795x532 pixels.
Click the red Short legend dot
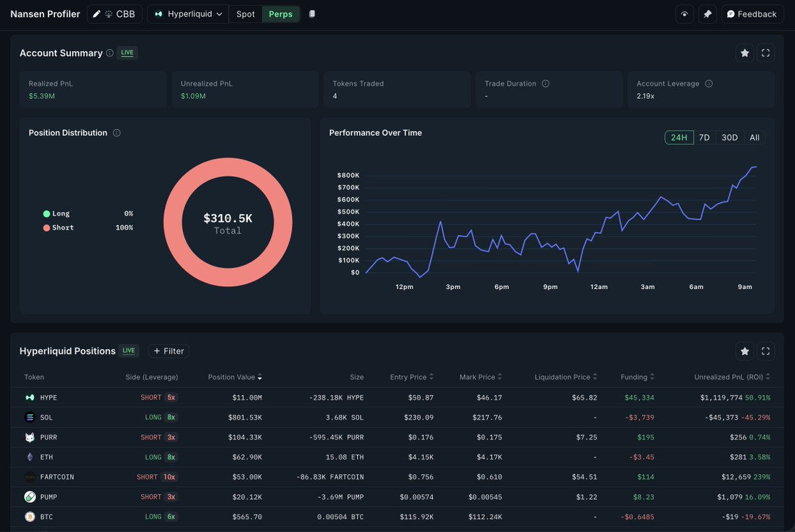coord(46,228)
